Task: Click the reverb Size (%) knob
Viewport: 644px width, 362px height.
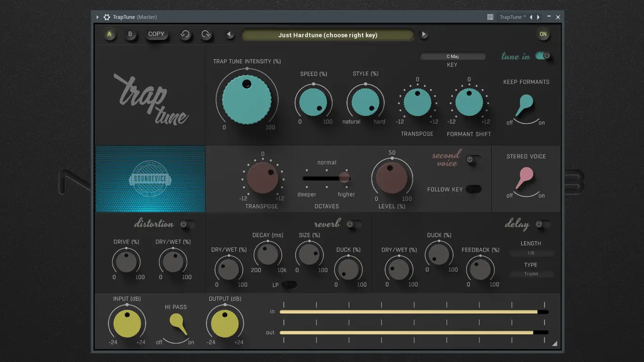Action: pos(309,255)
